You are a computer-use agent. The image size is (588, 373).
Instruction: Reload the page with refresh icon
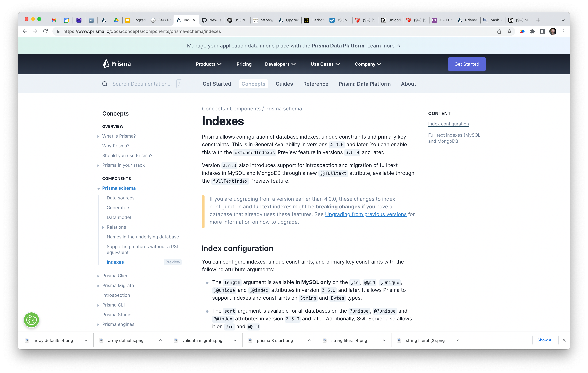tap(45, 31)
